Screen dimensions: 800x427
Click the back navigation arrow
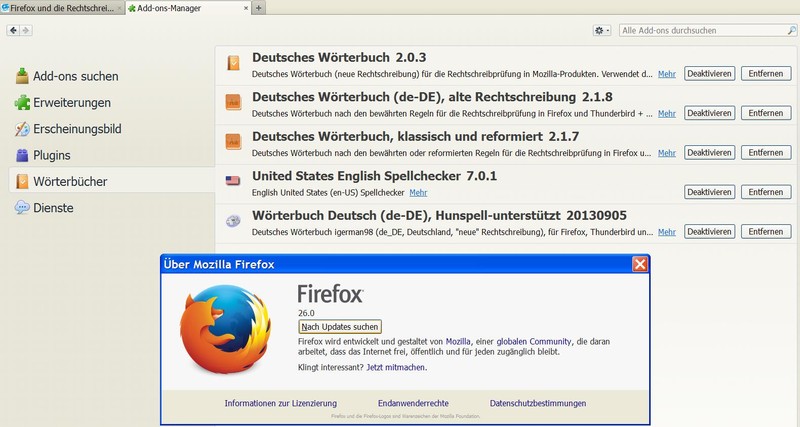[13, 31]
